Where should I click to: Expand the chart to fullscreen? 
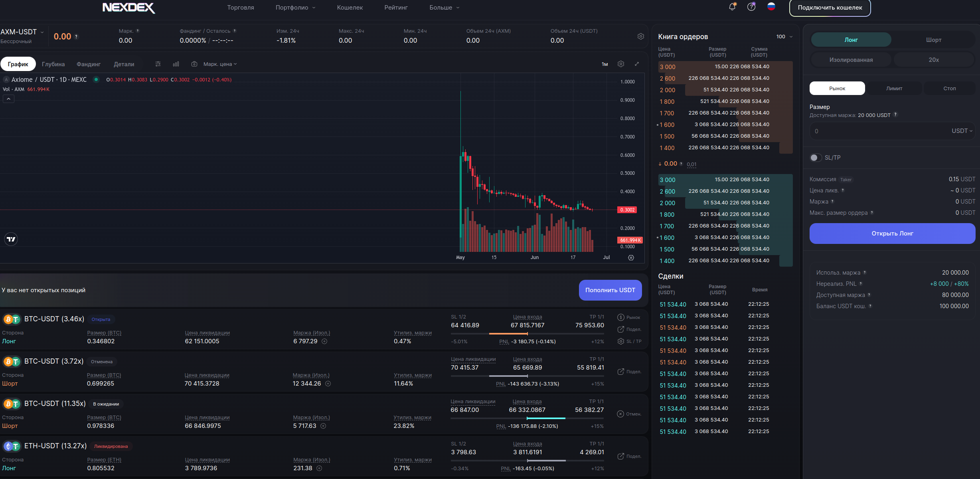click(637, 64)
